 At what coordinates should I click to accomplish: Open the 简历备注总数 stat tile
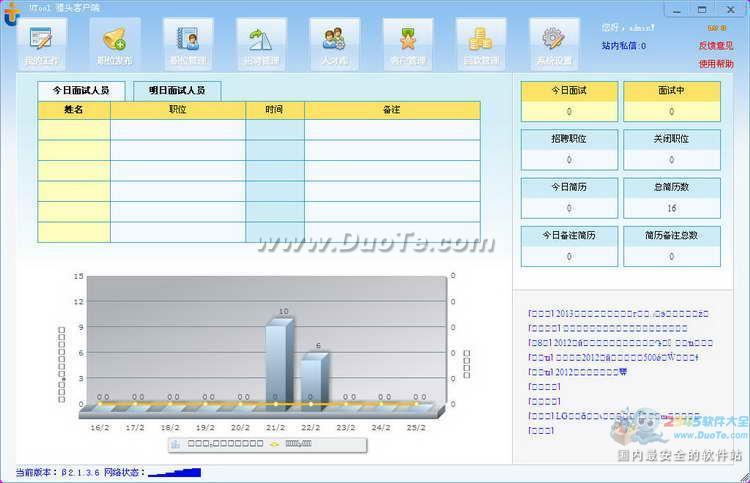[x=672, y=246]
